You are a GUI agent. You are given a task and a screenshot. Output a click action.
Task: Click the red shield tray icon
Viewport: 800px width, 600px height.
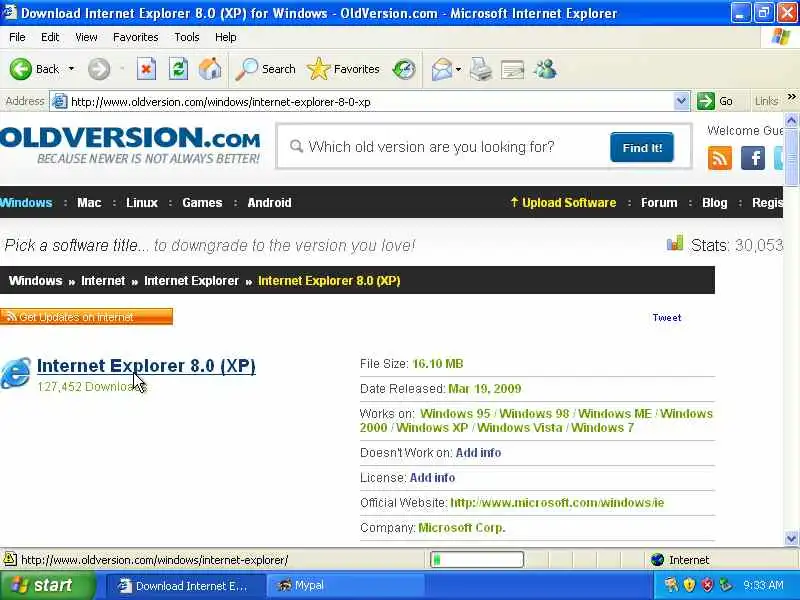pos(707,585)
